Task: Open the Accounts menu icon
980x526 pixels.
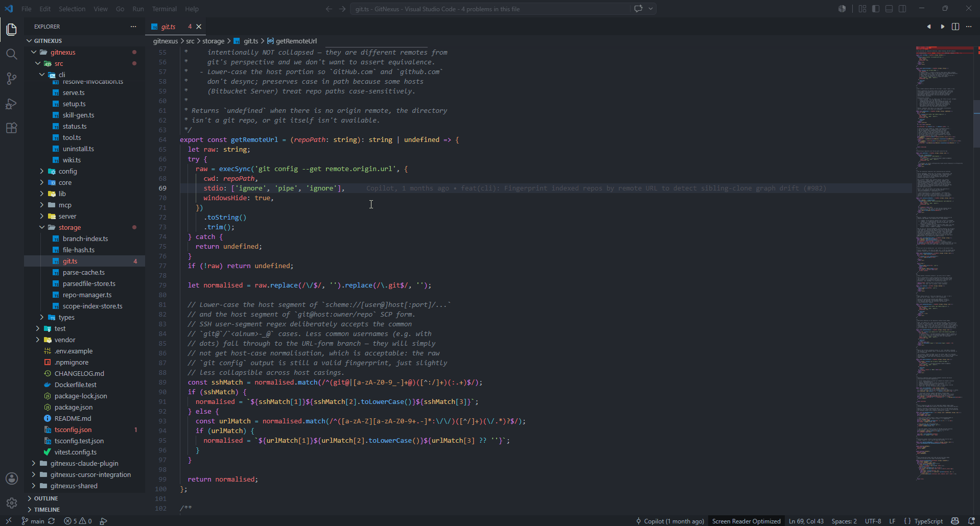Action: 11,479
